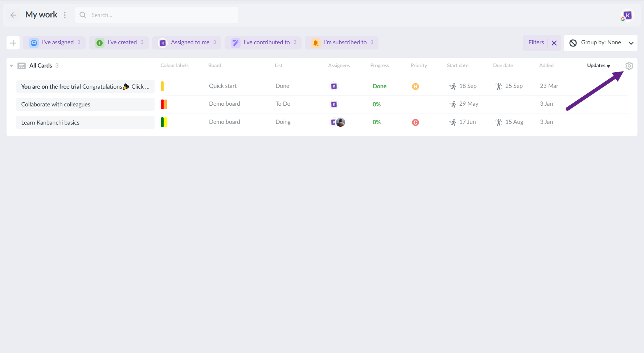Toggle the Assigned to me filter
644x353 pixels.
pos(187,42)
